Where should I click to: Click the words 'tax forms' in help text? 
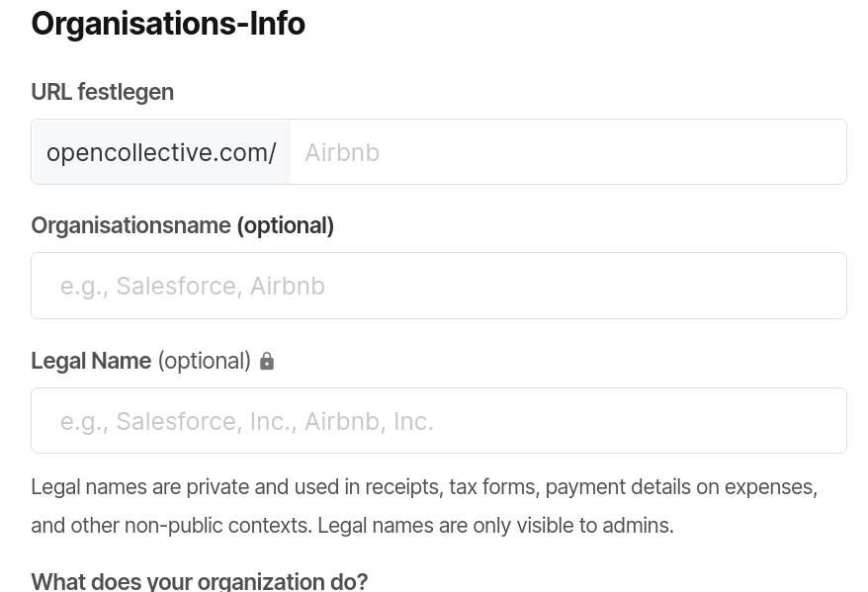tap(492, 487)
